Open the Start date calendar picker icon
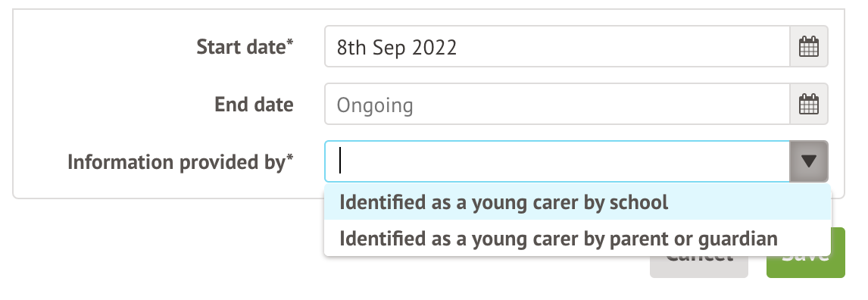The image size is (868, 300). point(809,46)
